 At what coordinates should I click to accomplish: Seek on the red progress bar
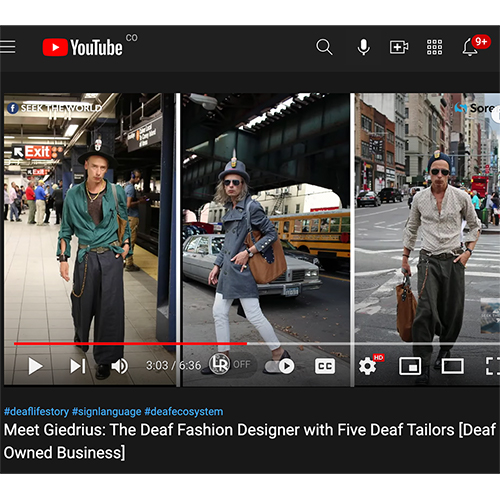[130, 343]
